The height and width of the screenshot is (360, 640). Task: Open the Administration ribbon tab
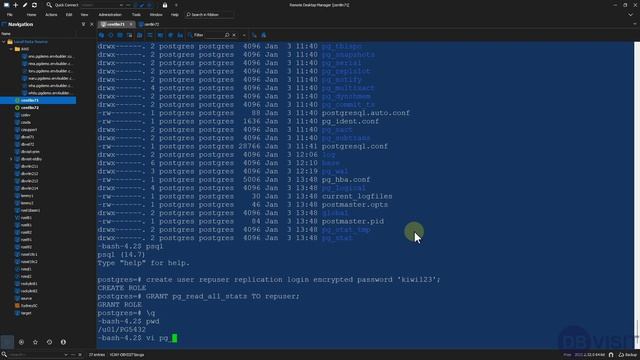click(110, 14)
